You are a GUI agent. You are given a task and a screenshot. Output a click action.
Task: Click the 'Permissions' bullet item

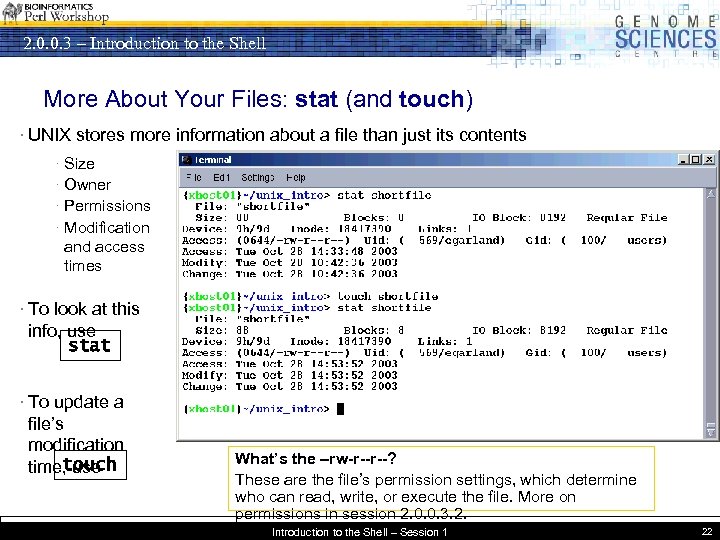107,206
